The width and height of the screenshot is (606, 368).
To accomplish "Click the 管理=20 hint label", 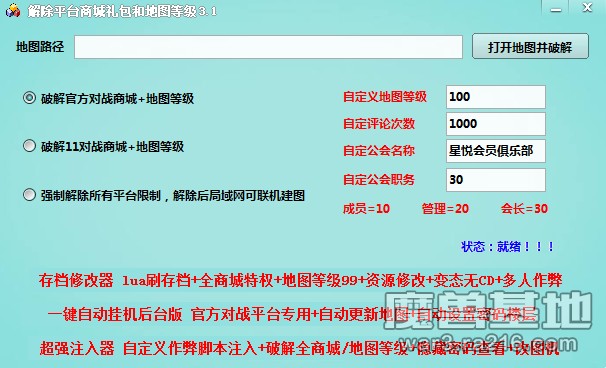I will (x=445, y=209).
